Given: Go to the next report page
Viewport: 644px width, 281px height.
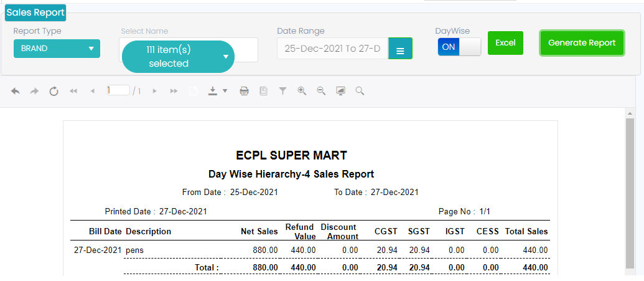Looking at the screenshot, I should pyautogui.click(x=154, y=91).
